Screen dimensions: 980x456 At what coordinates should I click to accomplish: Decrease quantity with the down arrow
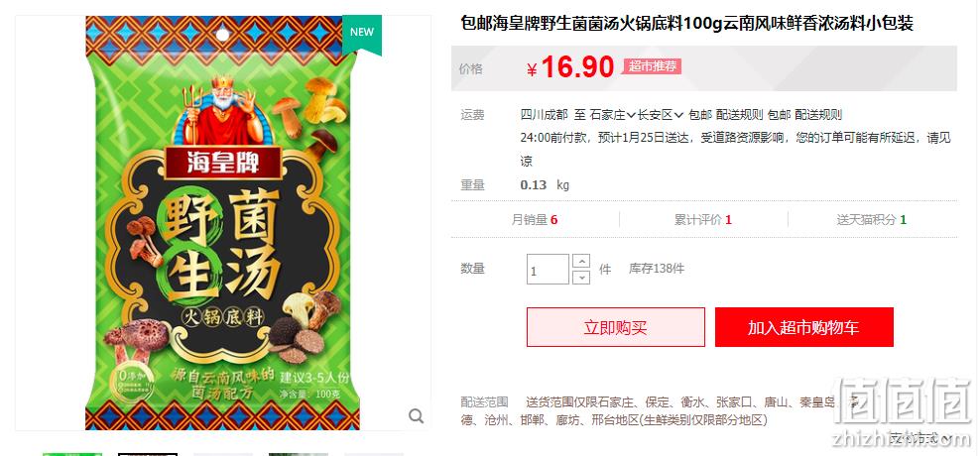581,277
